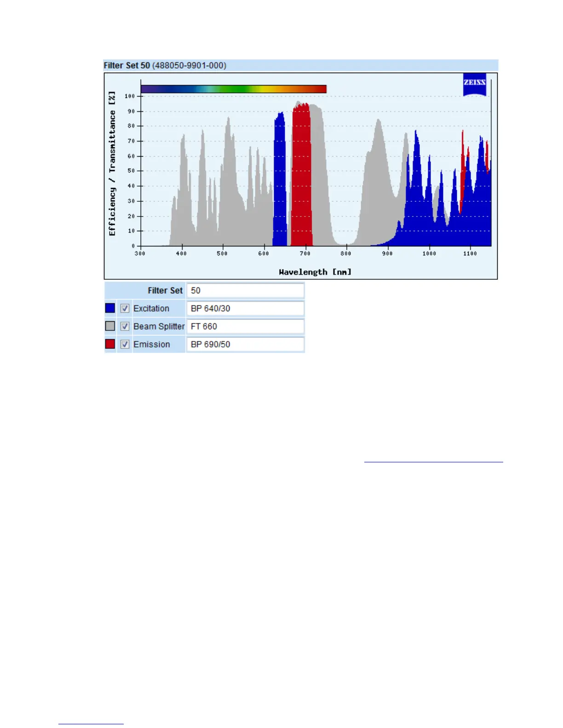Click the 100 tick on efficiency axis
Image resolution: width=563 pixels, height=728 pixels.
point(130,96)
